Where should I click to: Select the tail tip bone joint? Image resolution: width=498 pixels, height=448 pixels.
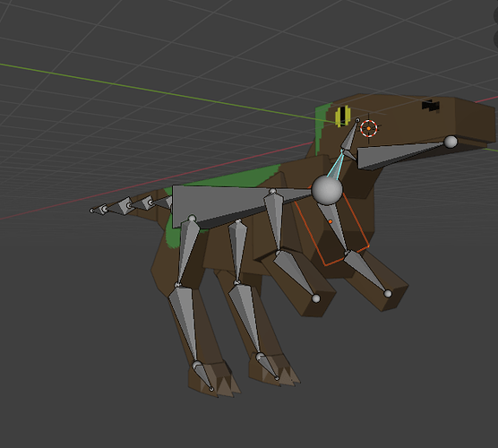[92, 211]
